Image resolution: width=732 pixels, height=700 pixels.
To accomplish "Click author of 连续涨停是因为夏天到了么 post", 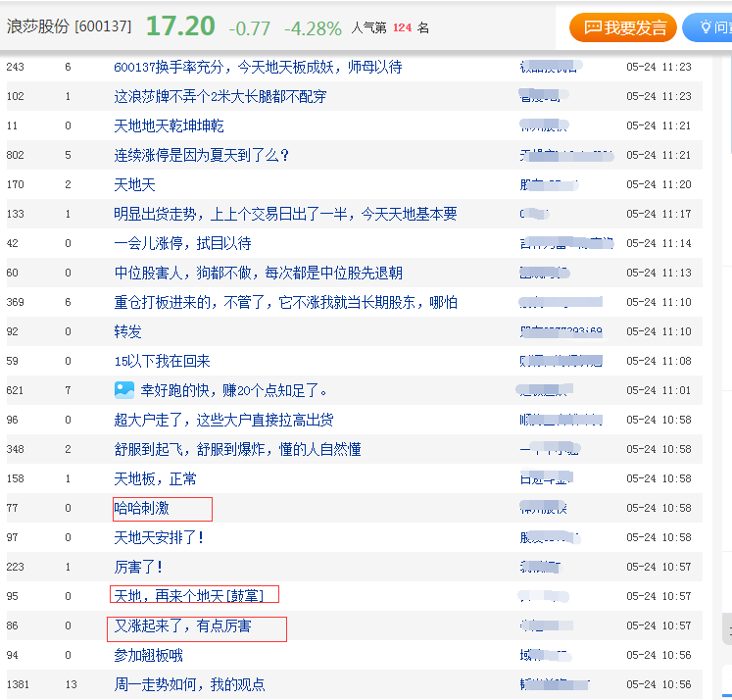I will pyautogui.click(x=566, y=156).
